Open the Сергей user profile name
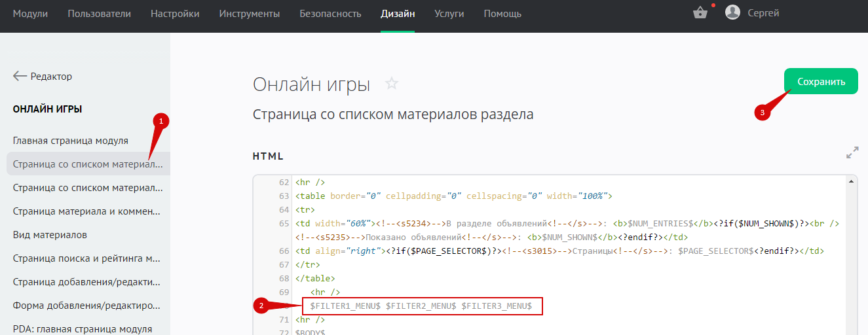The height and width of the screenshot is (335, 868). (x=763, y=13)
